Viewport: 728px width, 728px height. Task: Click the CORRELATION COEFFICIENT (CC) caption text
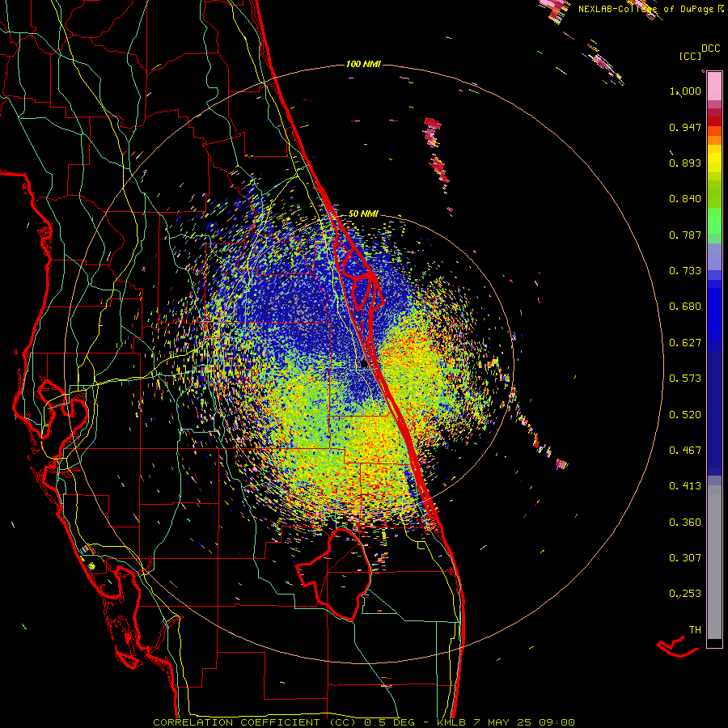255,722
